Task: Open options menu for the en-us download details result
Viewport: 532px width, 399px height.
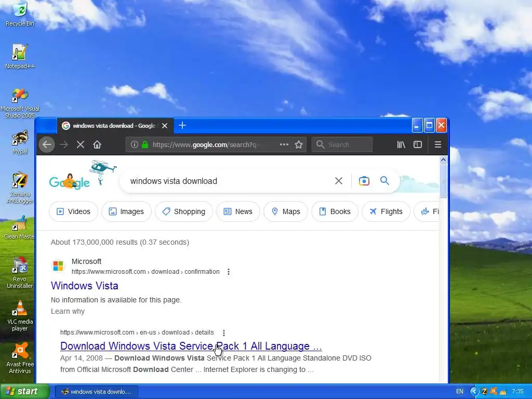Action: [x=223, y=333]
